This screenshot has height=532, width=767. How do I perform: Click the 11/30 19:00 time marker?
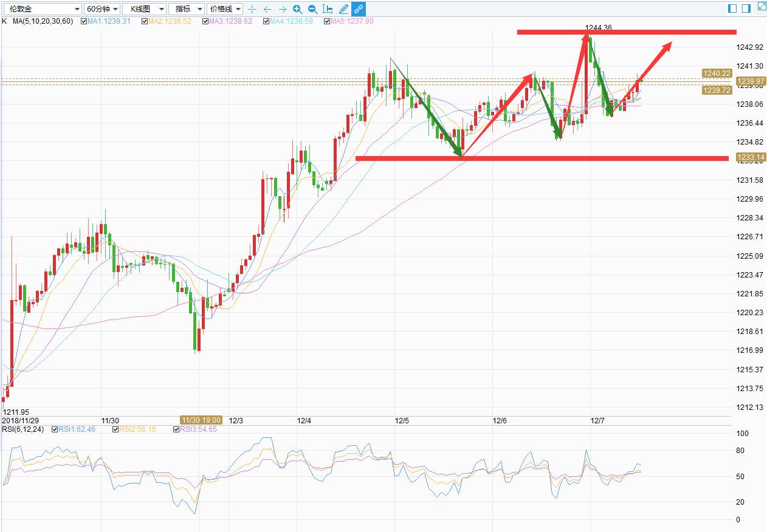click(x=201, y=420)
